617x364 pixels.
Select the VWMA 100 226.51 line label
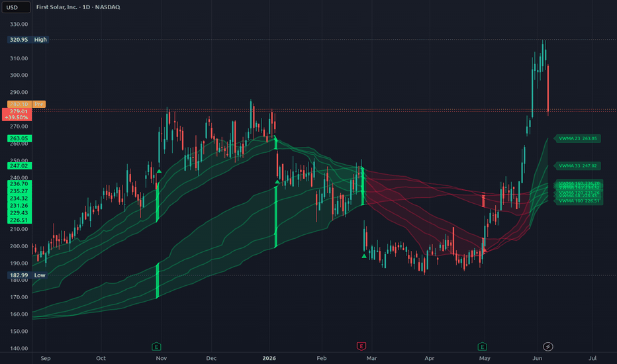pyautogui.click(x=579, y=201)
